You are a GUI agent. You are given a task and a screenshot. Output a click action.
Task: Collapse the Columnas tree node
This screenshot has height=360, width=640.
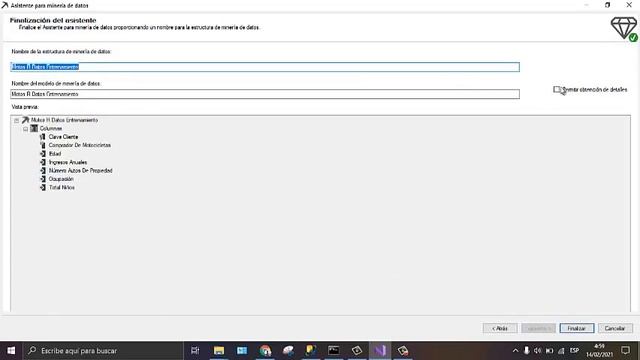coord(25,129)
